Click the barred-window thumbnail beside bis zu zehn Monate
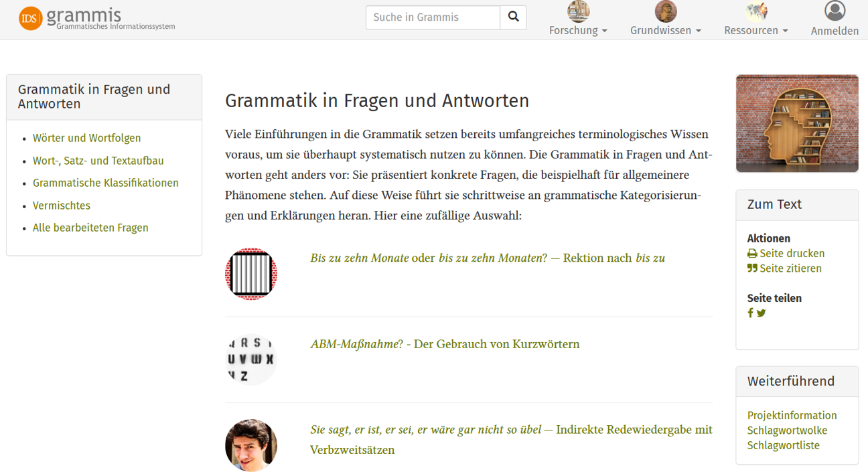Screen dimensions: 868x476 [x=250, y=273]
